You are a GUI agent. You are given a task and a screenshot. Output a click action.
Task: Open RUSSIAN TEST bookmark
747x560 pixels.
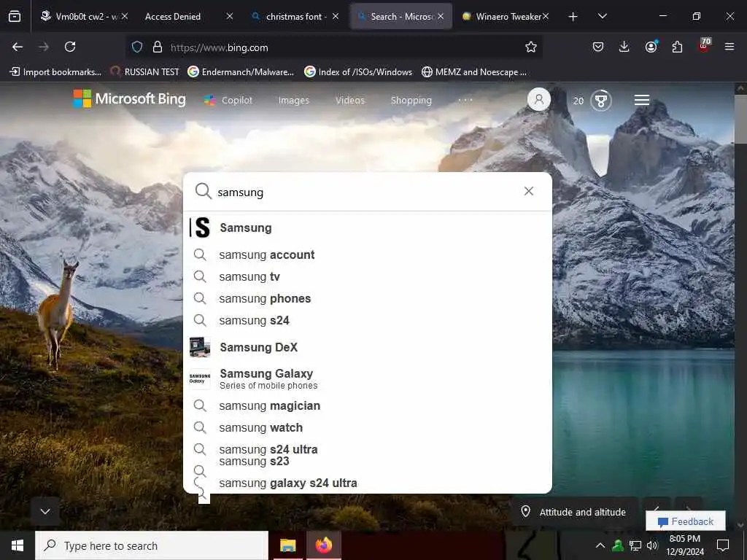(145, 72)
